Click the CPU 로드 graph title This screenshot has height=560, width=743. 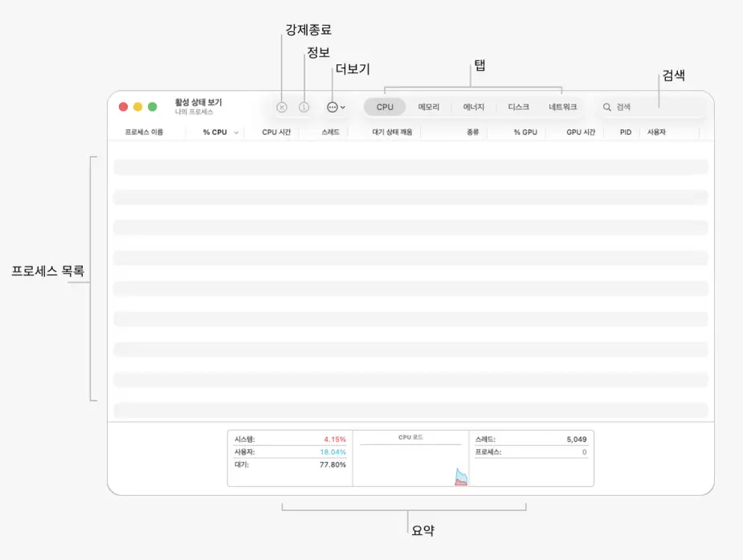410,437
